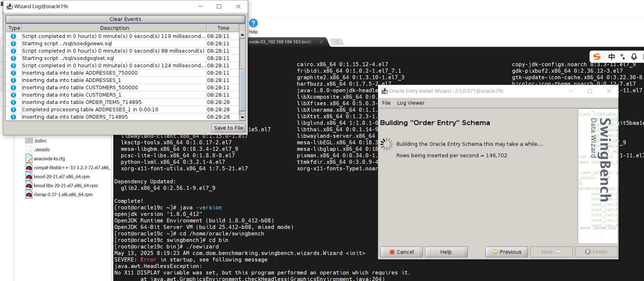Select the kmod-libs-20-21.el7.x86_64.rpm file name
The height and width of the screenshot is (281, 644).
[66, 186]
